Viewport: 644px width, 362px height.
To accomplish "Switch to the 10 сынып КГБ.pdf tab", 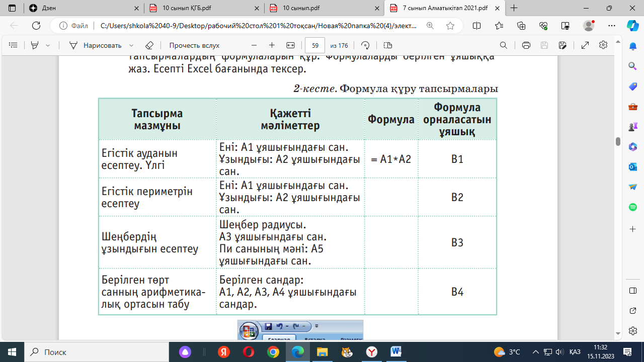I will coord(205,8).
